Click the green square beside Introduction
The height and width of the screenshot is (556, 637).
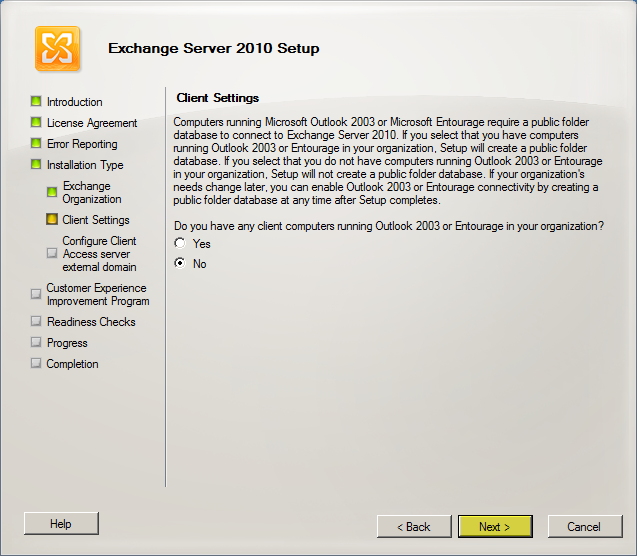36,101
